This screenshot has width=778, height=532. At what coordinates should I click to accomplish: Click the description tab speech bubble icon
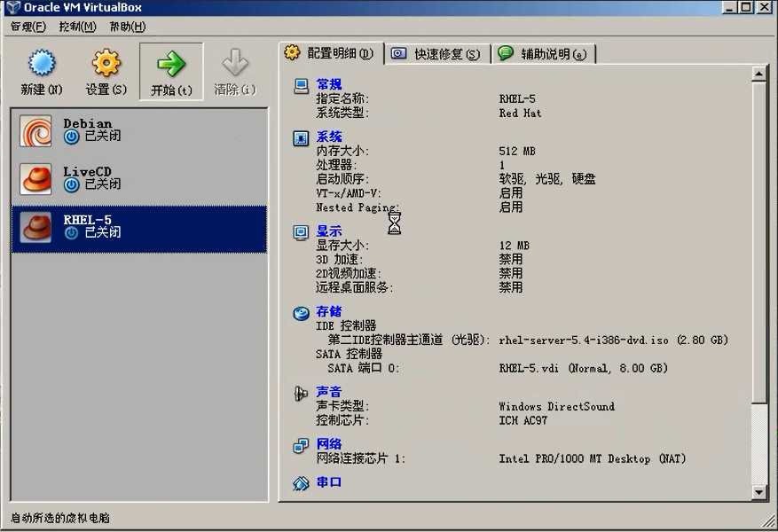[506, 52]
